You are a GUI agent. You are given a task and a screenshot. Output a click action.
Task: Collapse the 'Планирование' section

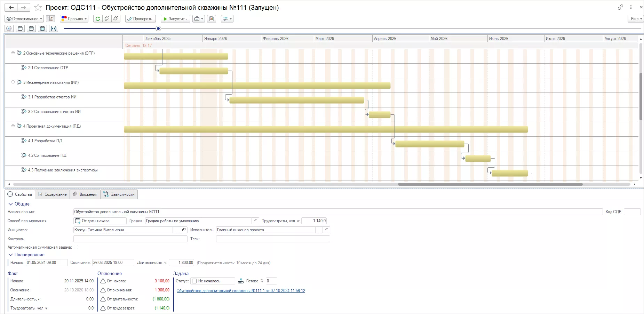[10, 255]
